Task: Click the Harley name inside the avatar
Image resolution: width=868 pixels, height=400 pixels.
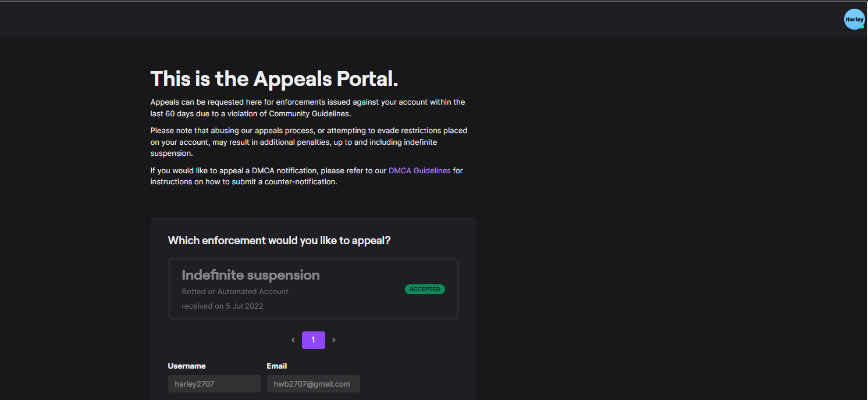Action: 854,19
